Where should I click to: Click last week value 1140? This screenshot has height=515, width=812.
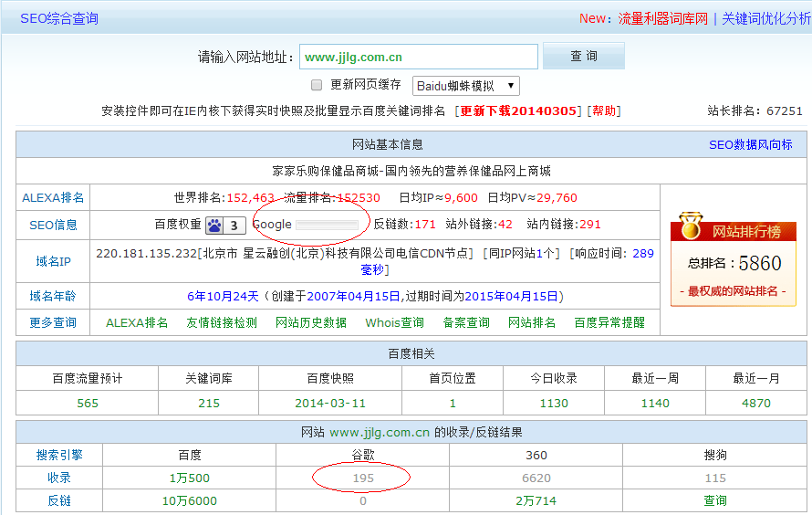655,403
